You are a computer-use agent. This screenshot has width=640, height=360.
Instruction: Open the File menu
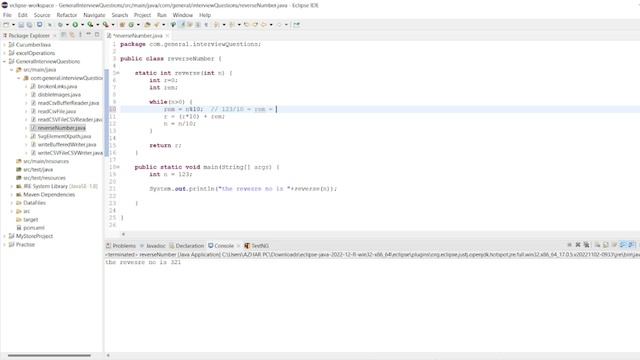(x=7, y=15)
